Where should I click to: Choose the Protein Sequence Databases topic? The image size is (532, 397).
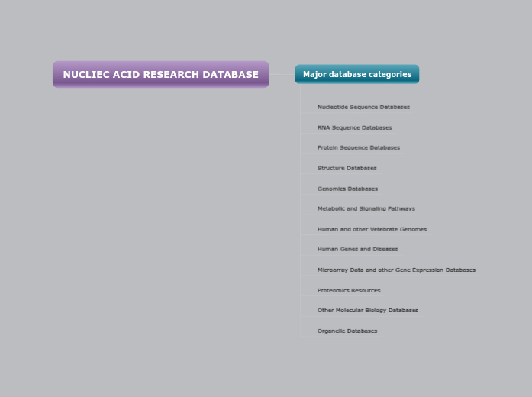click(x=358, y=147)
